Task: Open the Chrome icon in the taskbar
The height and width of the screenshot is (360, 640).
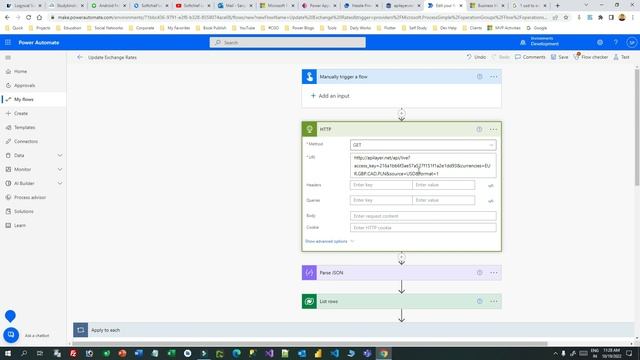Action: pyautogui.click(x=384, y=353)
